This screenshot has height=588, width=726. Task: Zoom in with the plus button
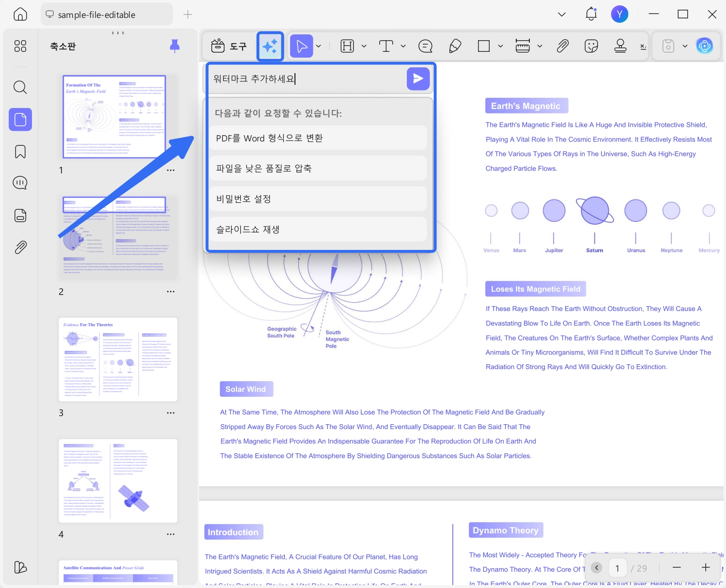706,568
